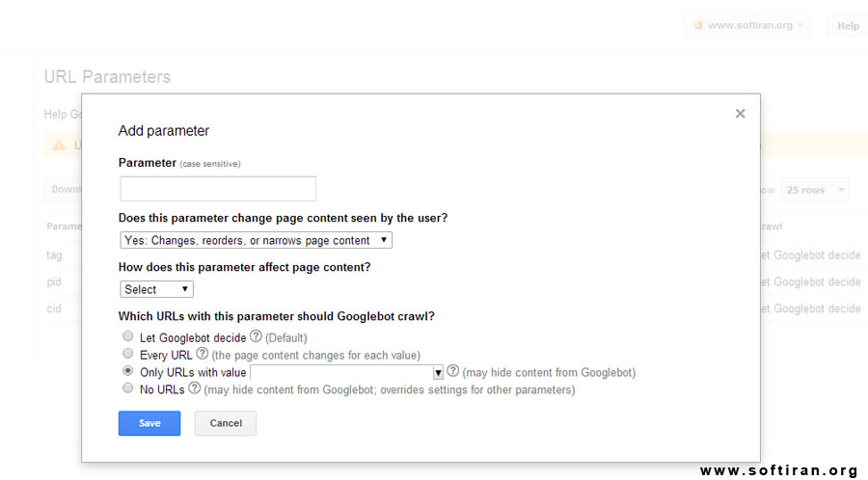Select the Let Googlebot decide radio option
868x480 pixels.
click(128, 336)
